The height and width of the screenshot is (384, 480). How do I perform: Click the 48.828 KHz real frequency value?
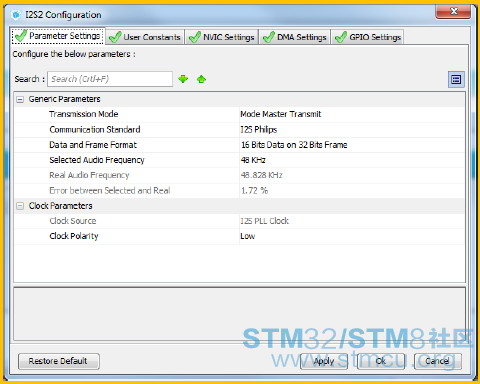[261, 175]
